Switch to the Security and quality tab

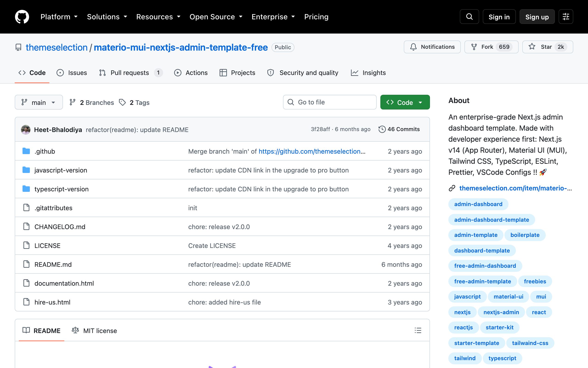(303, 73)
